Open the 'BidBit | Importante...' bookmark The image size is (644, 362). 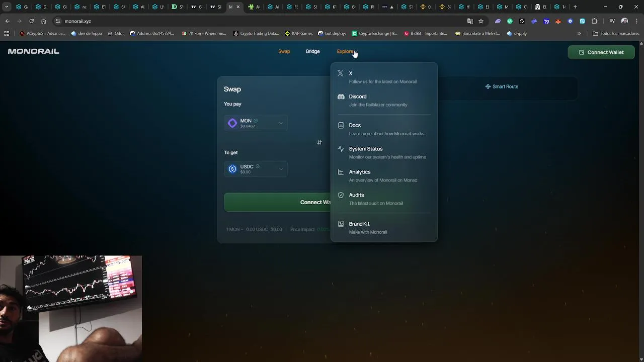pyautogui.click(x=426, y=34)
